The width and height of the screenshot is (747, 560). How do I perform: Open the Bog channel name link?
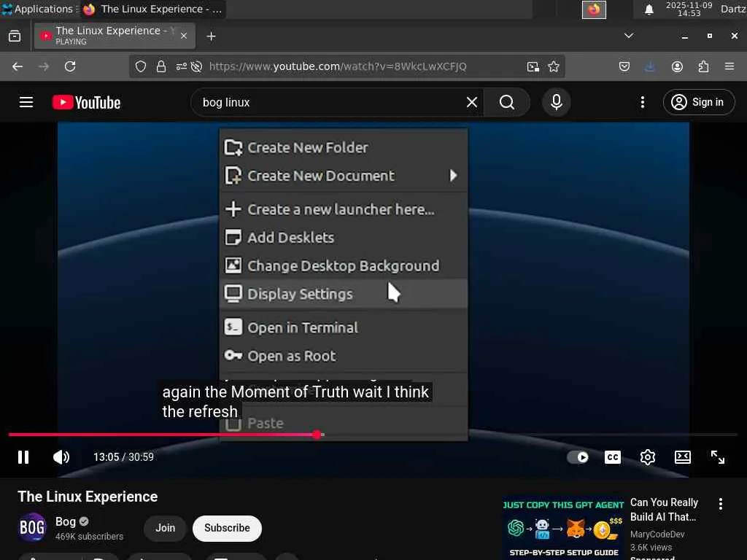(x=66, y=522)
